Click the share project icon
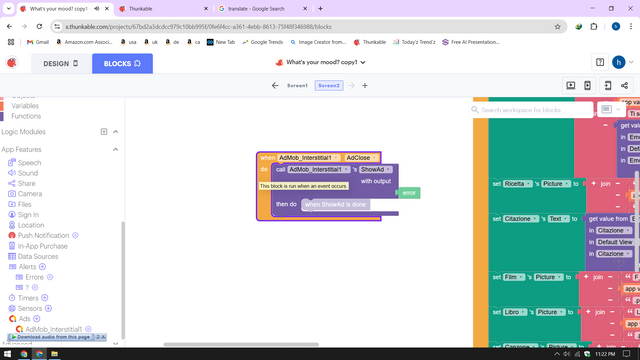Screen dimensions: 640x360 (x=624, y=85)
